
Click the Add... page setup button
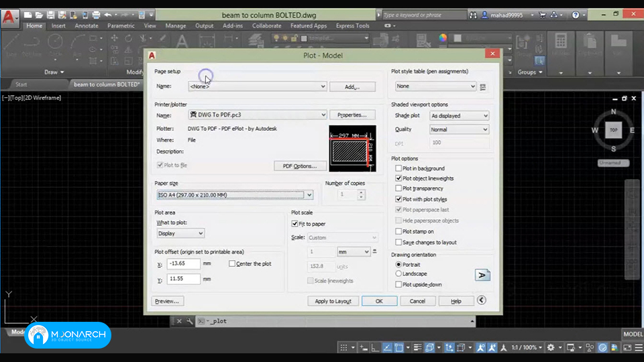352,86
